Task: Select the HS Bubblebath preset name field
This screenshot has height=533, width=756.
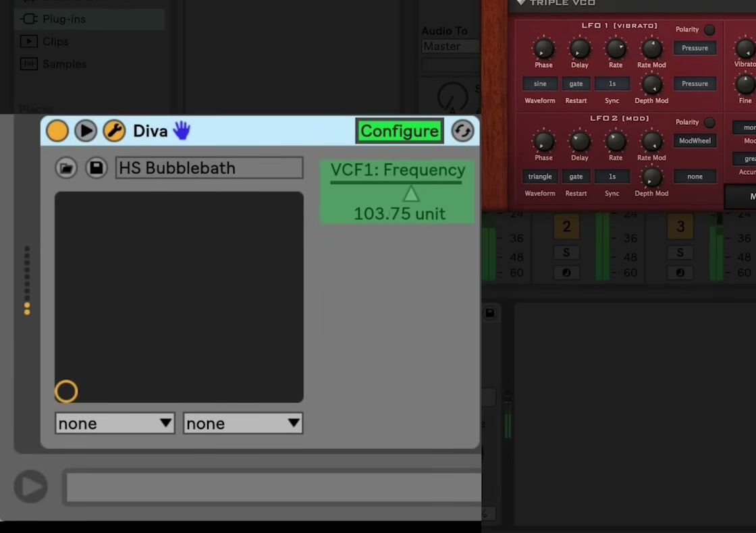Action: [209, 168]
